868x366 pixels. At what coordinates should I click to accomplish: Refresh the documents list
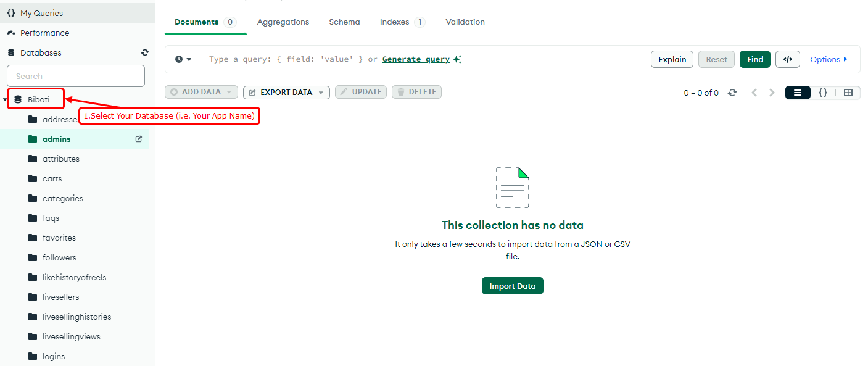(733, 93)
